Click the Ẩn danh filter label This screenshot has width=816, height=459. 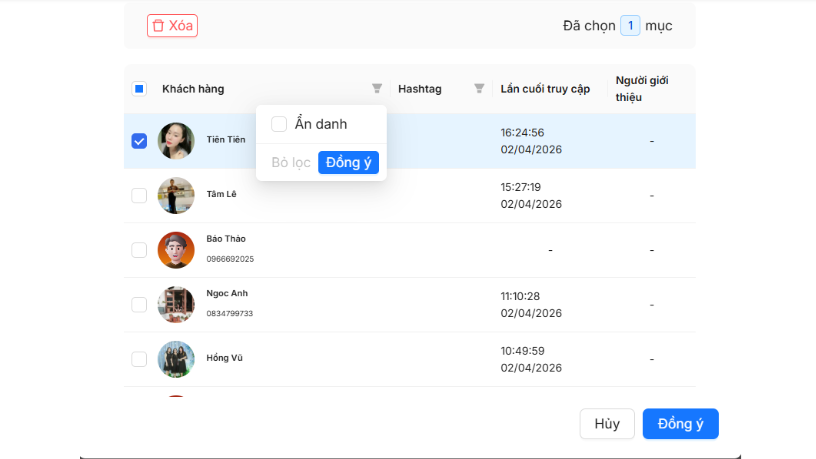point(321,124)
